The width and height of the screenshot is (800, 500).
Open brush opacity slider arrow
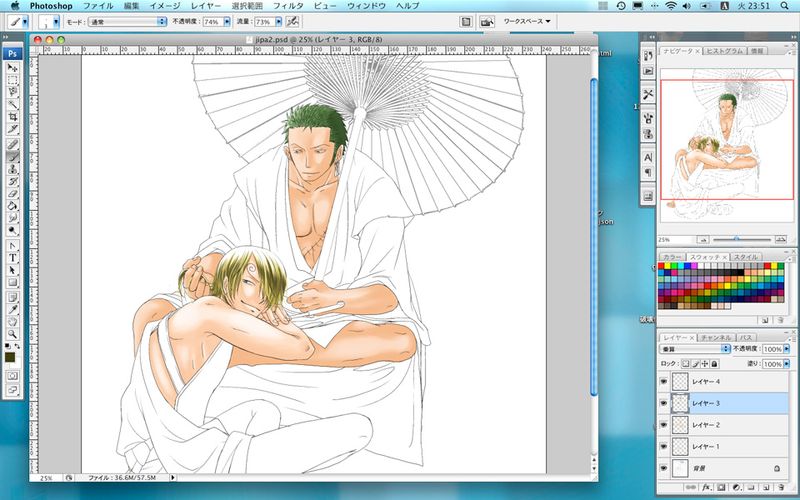(x=228, y=22)
